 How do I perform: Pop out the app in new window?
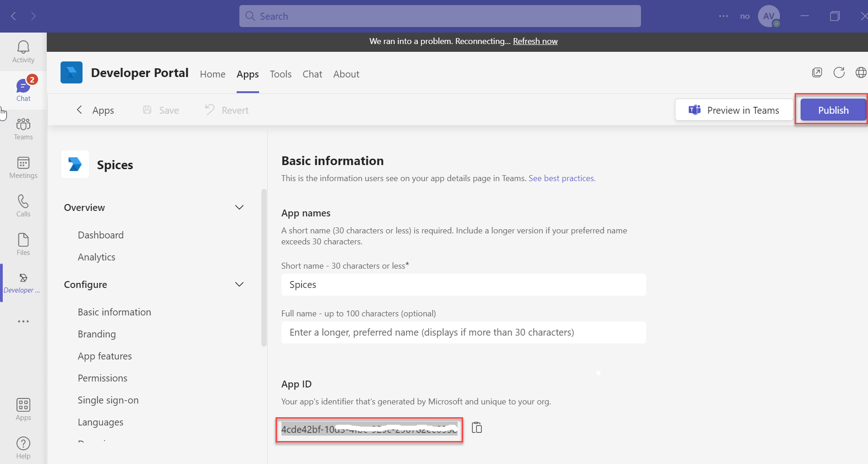817,72
